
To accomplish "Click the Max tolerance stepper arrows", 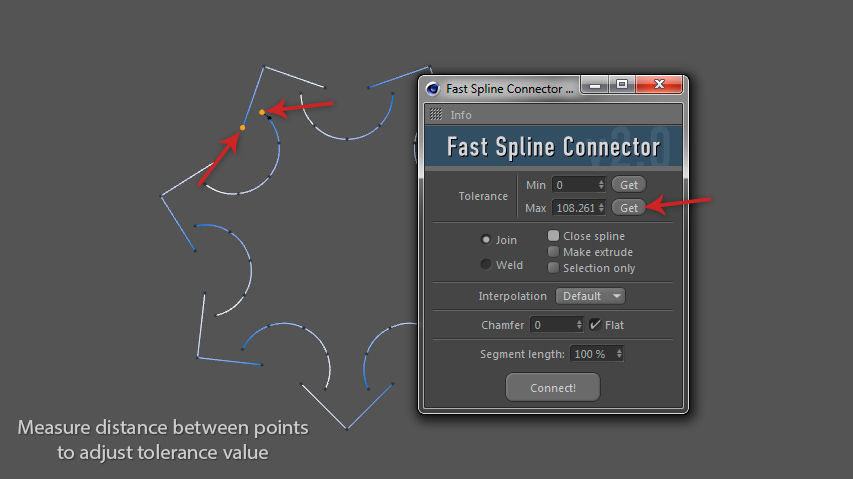I will pyautogui.click(x=601, y=208).
